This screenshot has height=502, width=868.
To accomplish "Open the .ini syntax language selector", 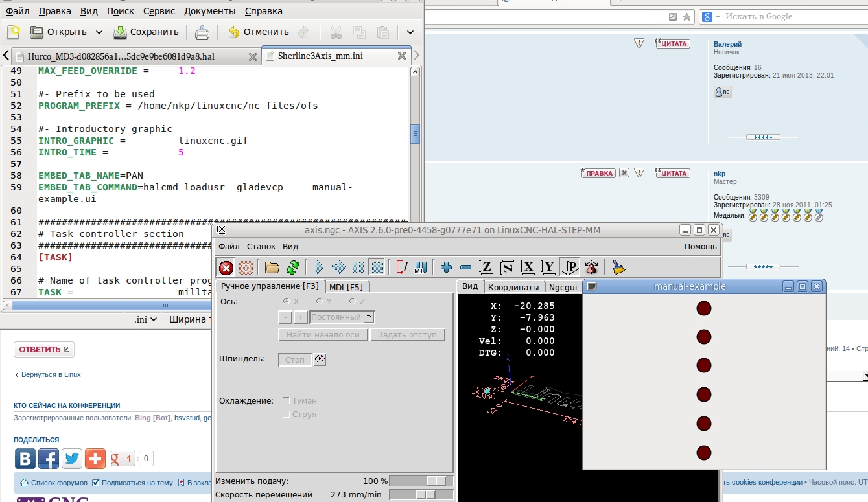I will (146, 319).
